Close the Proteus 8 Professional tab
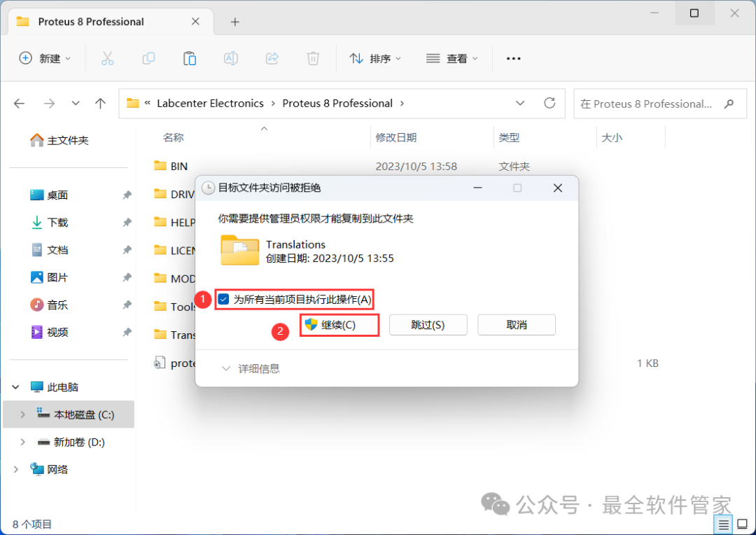This screenshot has width=756, height=535. pyautogui.click(x=195, y=21)
